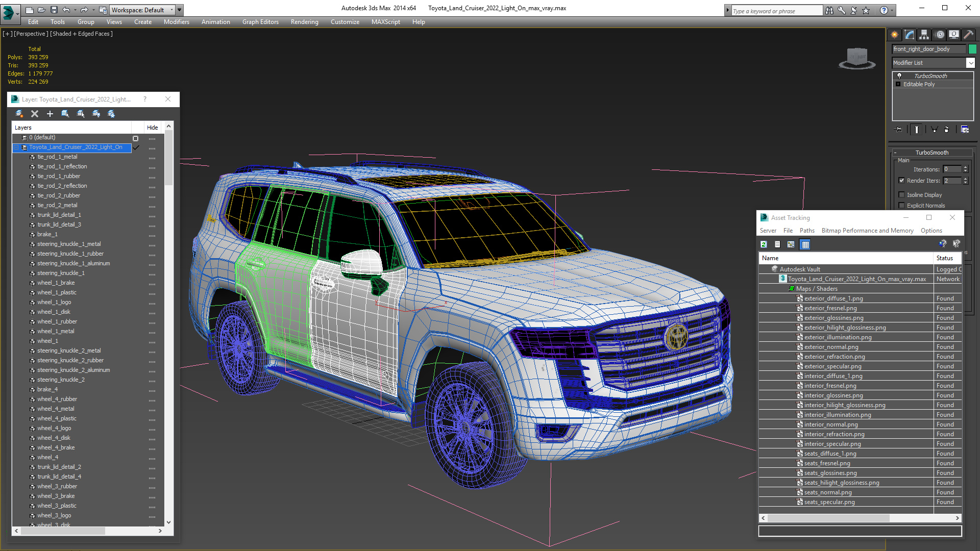Click Create New Layer plus icon
980x551 pixels.
pyautogui.click(x=50, y=114)
